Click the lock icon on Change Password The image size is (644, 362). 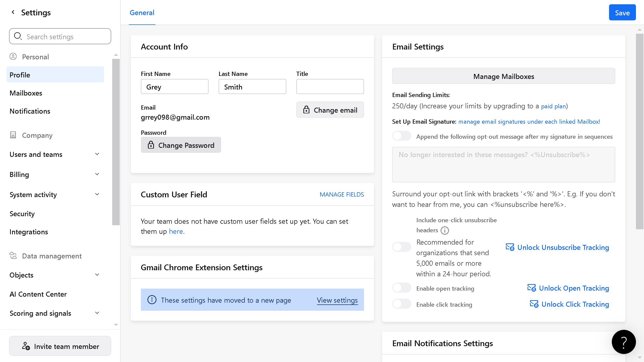(151, 145)
